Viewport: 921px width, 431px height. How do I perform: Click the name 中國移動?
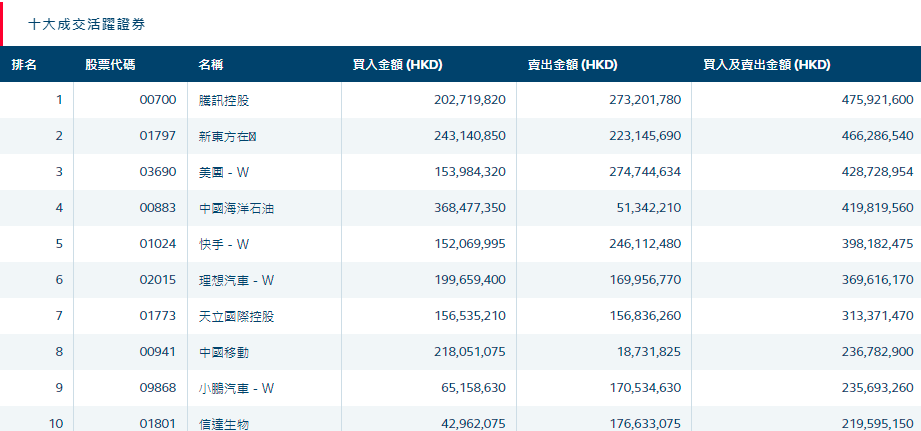click(224, 352)
